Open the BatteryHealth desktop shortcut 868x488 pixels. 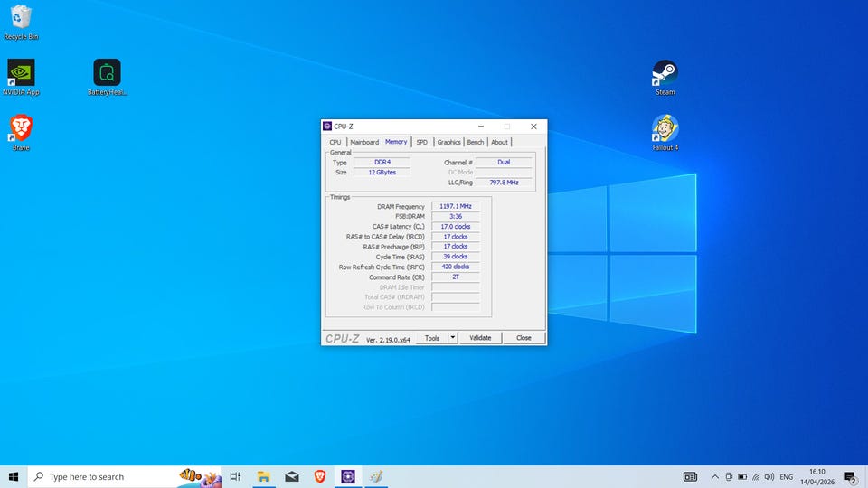pos(107,74)
